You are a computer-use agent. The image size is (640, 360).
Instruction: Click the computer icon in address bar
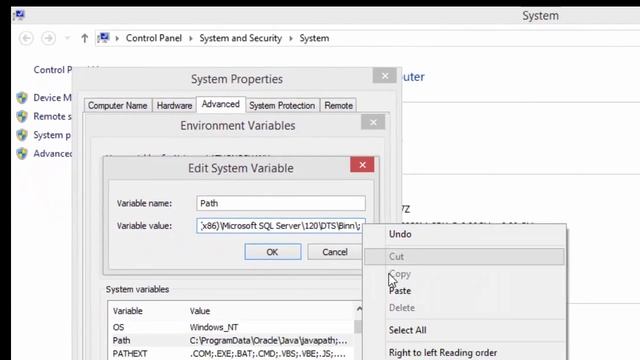(x=103, y=38)
